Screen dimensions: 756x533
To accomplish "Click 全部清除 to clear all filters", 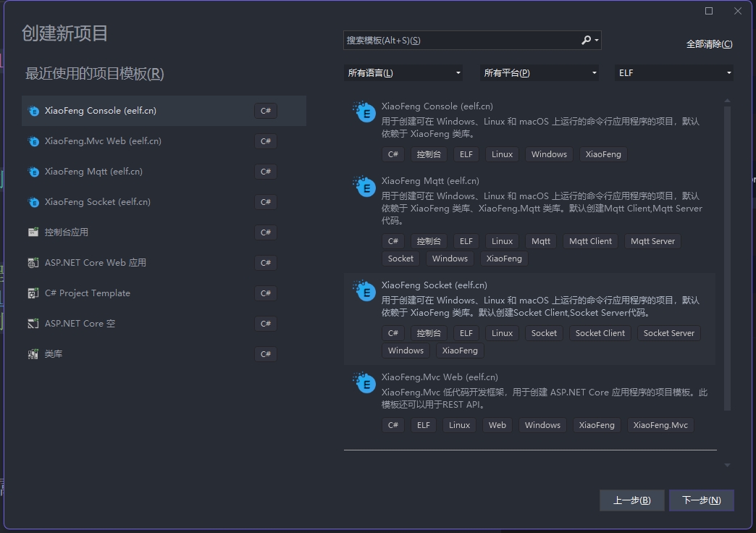I will [x=709, y=44].
